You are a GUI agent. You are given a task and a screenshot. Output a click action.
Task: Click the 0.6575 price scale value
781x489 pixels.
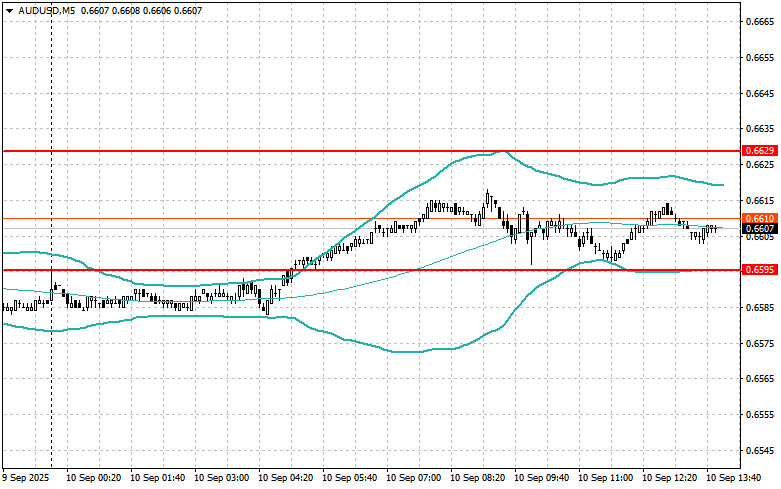click(760, 343)
